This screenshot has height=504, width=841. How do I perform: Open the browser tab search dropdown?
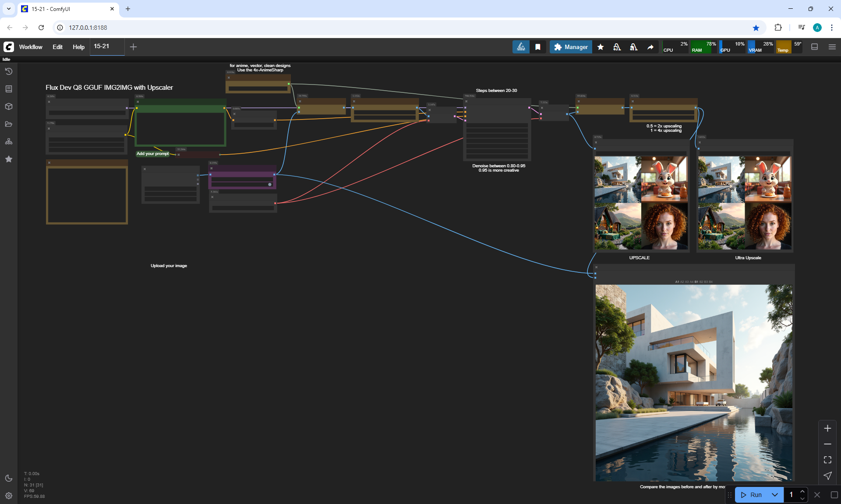coord(9,9)
